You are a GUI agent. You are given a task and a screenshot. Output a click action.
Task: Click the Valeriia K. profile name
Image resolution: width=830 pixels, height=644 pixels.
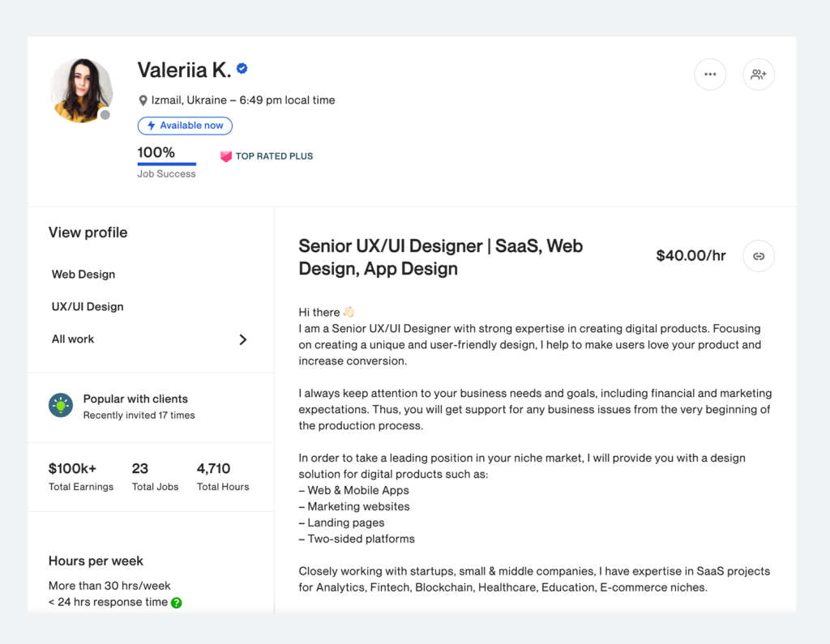click(x=184, y=70)
